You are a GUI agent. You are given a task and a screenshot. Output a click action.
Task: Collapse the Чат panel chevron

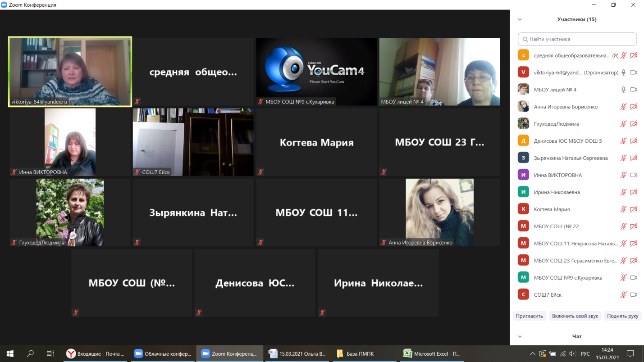point(520,336)
